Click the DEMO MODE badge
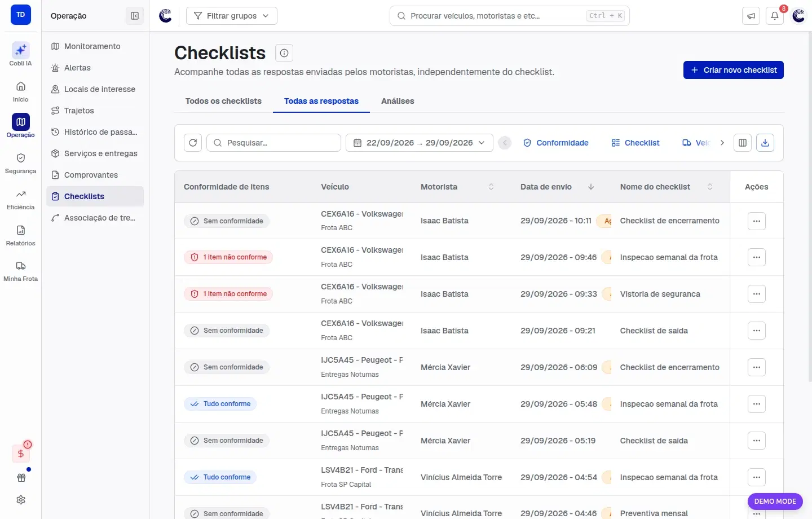Viewport: 812px width, 519px height. tap(775, 501)
